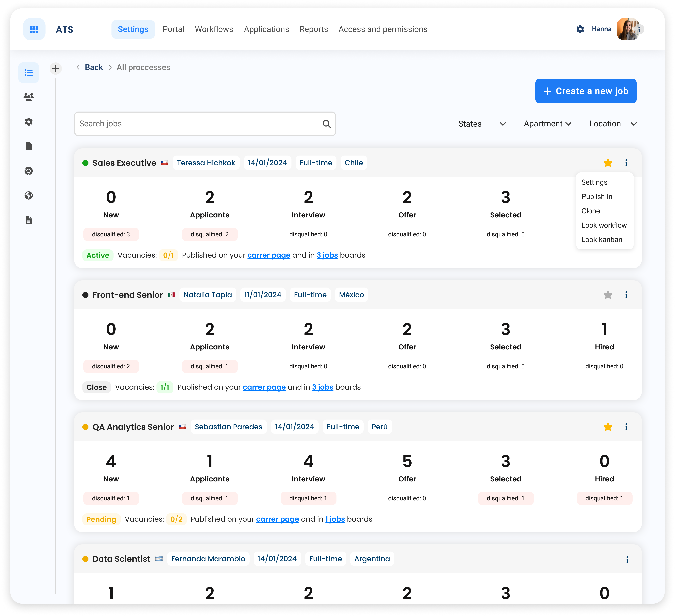Switch to the Portal tab
This screenshot has height=616, width=675.
point(173,29)
